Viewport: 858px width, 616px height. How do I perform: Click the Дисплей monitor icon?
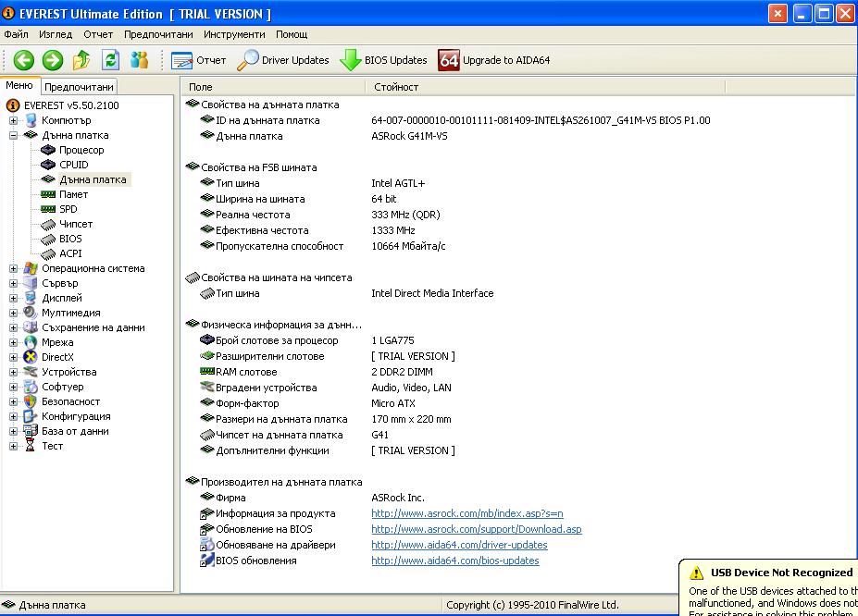[x=31, y=298]
